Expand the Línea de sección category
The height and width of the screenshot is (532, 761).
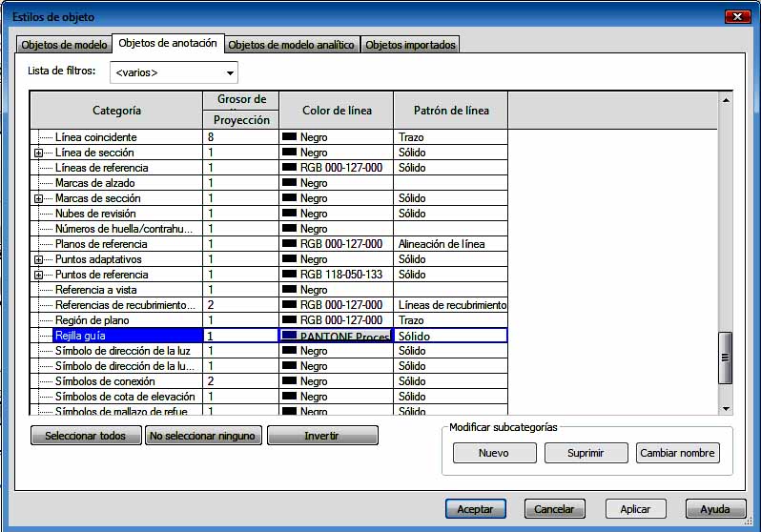coord(38,153)
